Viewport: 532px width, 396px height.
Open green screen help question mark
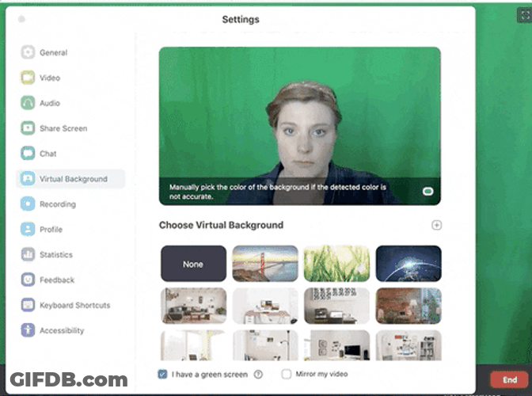258,375
